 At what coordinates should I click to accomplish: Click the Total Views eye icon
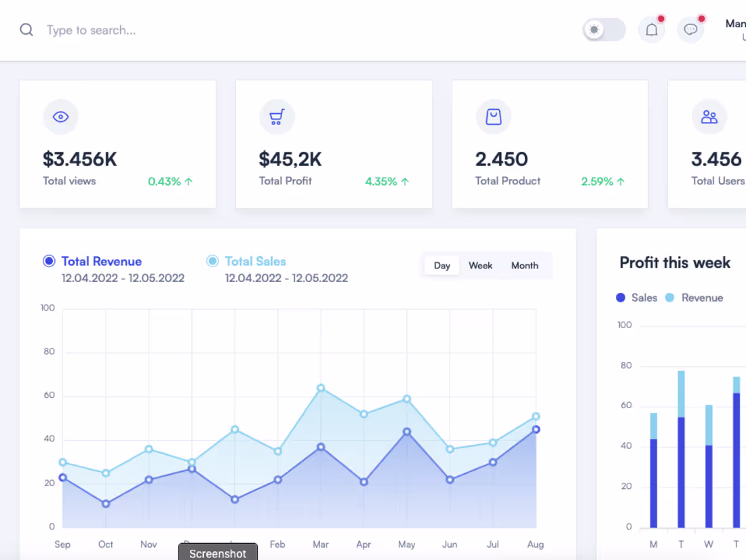click(60, 117)
